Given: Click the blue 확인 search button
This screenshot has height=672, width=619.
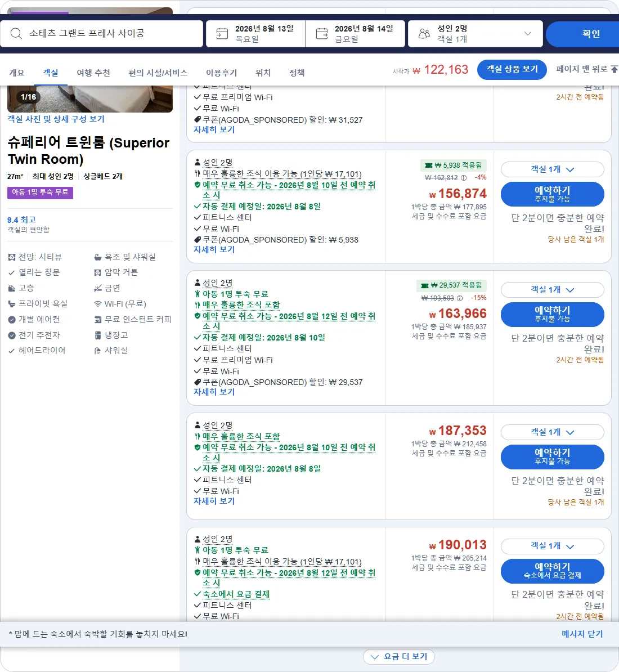Looking at the screenshot, I should click(x=582, y=34).
